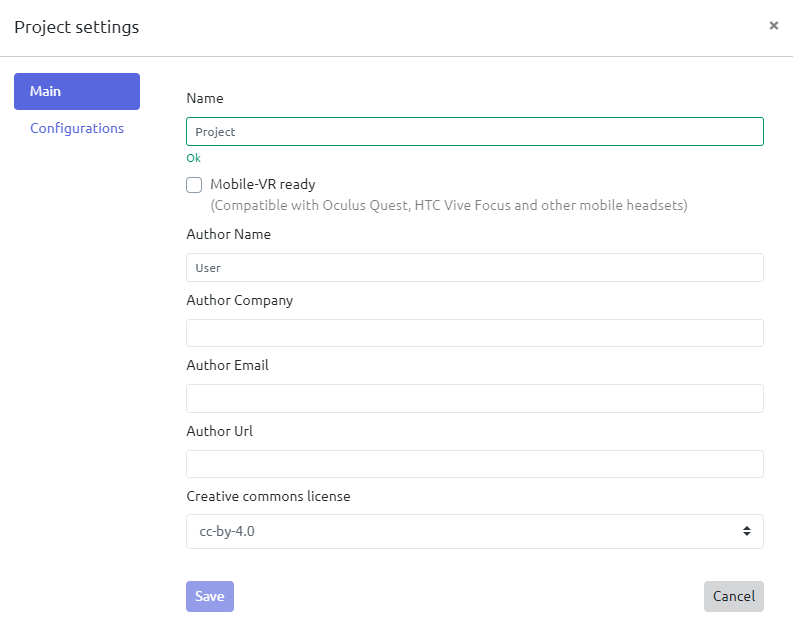Click the Author Company label
The width and height of the screenshot is (793, 641).
pos(239,300)
